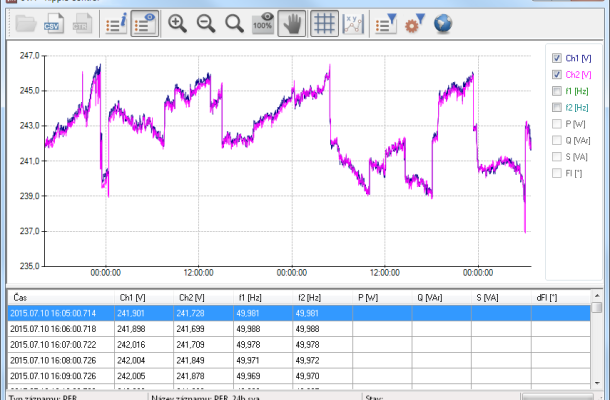Select the row timestamped 2015.07.10 16:06:00.718
Screen dimensions: 610x400
coord(60,328)
